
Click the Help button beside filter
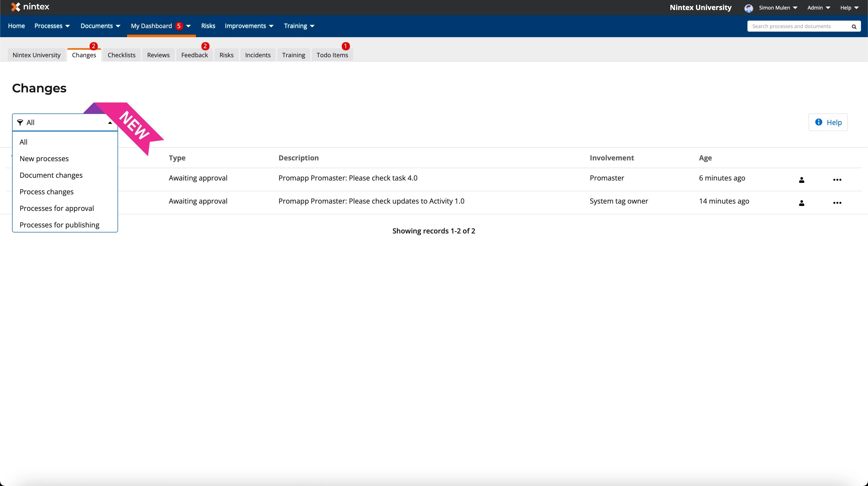828,122
